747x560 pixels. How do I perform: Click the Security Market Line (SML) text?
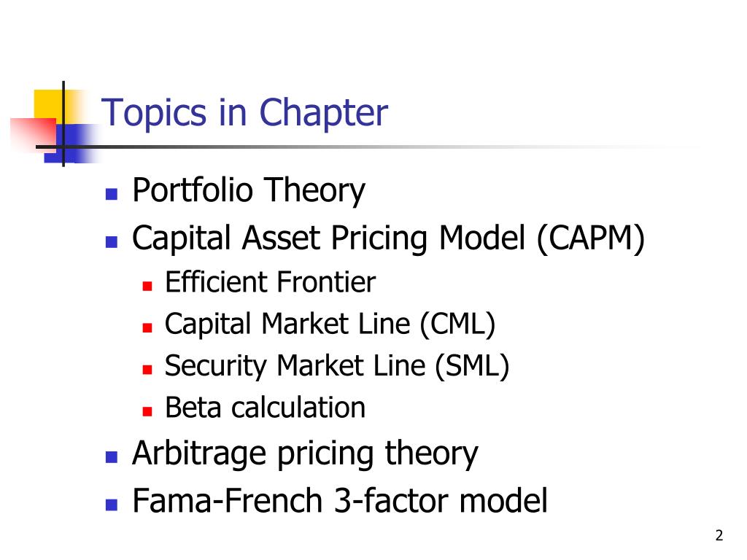click(x=337, y=366)
